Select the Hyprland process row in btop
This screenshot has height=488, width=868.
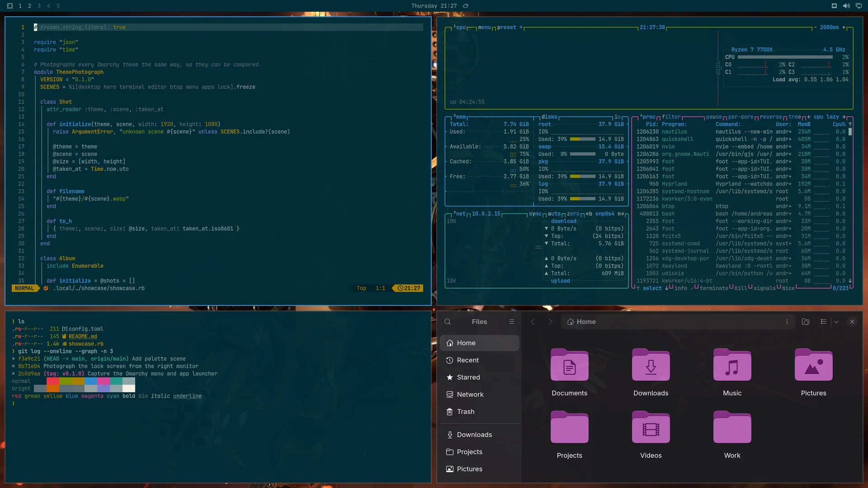coord(741,184)
